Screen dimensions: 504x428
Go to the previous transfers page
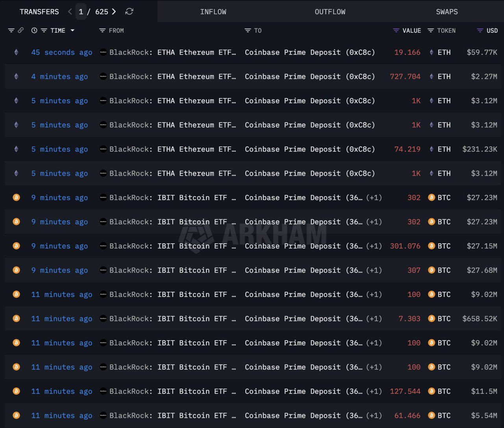coord(70,12)
